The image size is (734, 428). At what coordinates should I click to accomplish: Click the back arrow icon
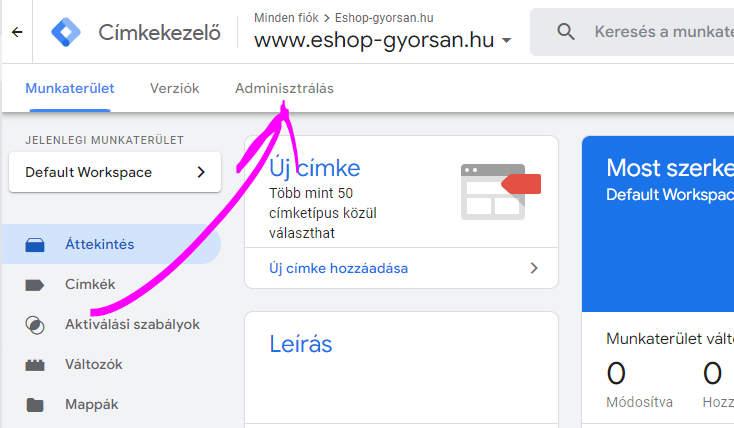[17, 32]
